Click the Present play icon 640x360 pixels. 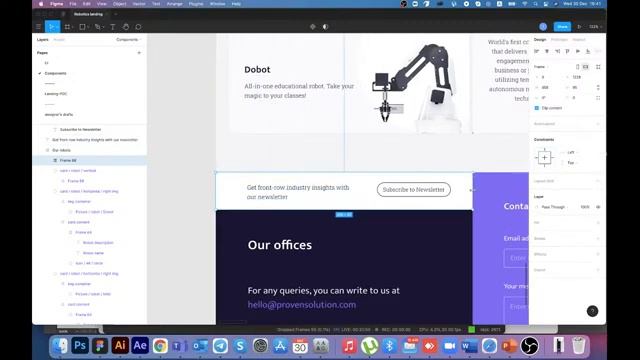pos(579,27)
